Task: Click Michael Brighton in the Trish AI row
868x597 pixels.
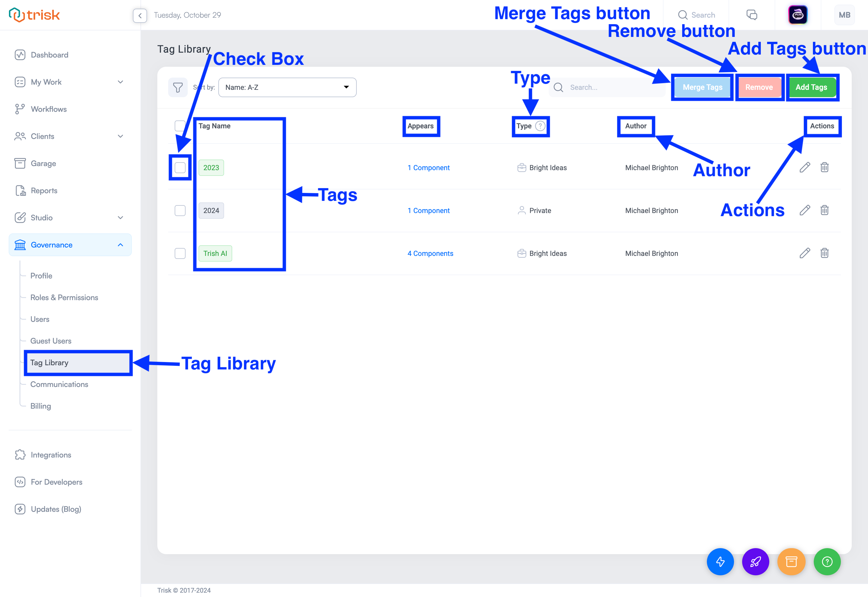Action: tap(651, 254)
